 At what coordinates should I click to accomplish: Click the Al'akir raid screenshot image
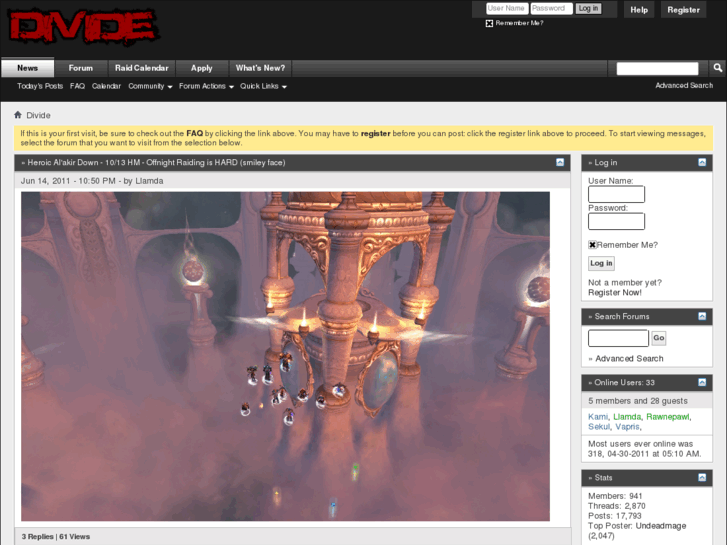click(285, 356)
